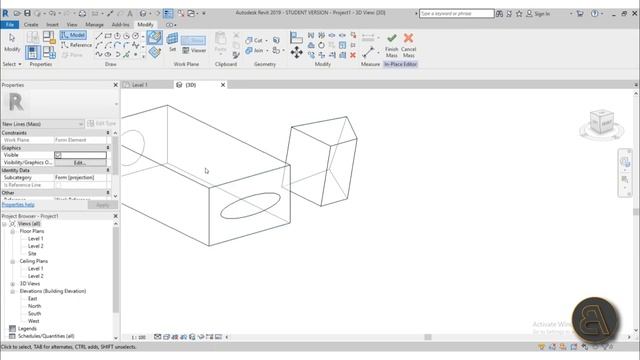Click the Open folder icon in quick access toolbar
This screenshot has width=640, height=360.
point(17,13)
